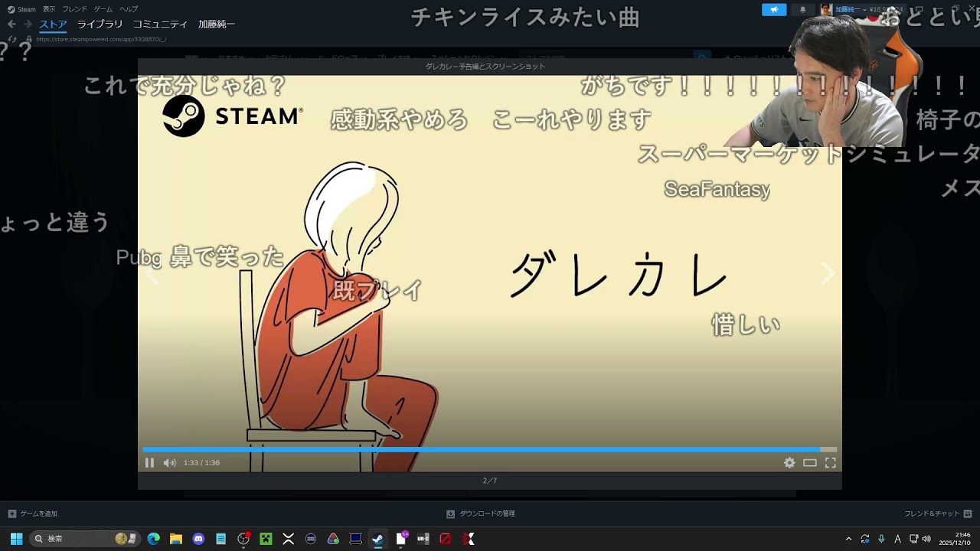This screenshot has width=980, height=551.
Task: Open the コミュニティ tab
Action: click(160, 24)
